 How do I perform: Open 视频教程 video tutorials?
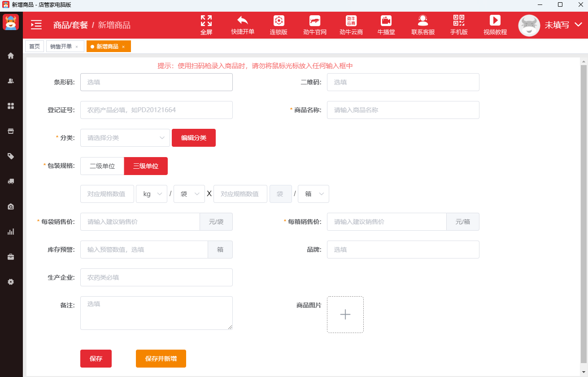click(x=495, y=25)
